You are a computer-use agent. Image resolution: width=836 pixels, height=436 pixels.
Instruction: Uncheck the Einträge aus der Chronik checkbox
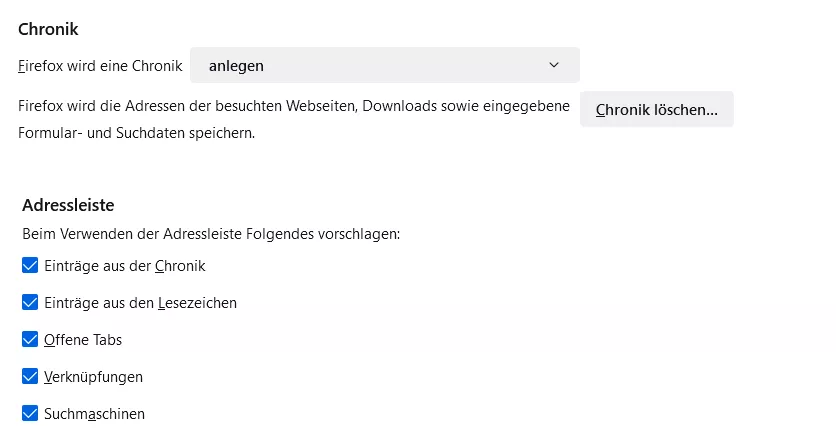(x=29, y=266)
